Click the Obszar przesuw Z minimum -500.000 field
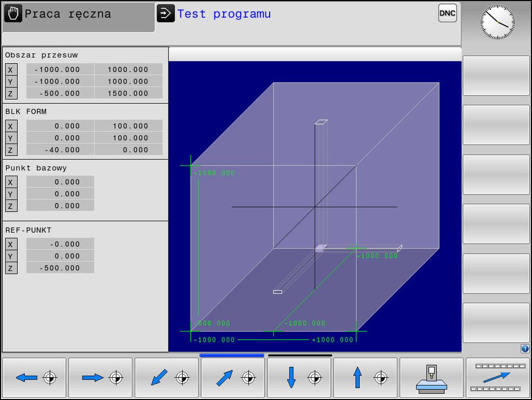 60,93
